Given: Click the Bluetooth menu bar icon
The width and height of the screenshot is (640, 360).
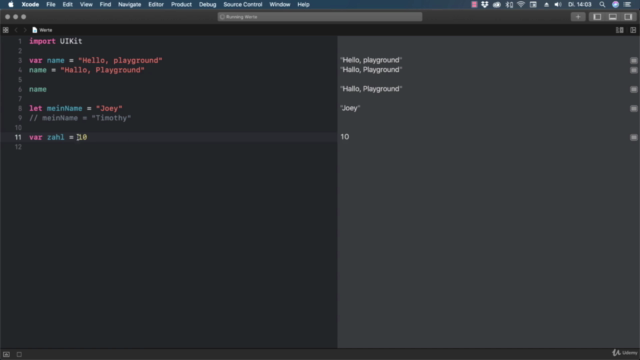Looking at the screenshot, I should pyautogui.click(x=509, y=4).
